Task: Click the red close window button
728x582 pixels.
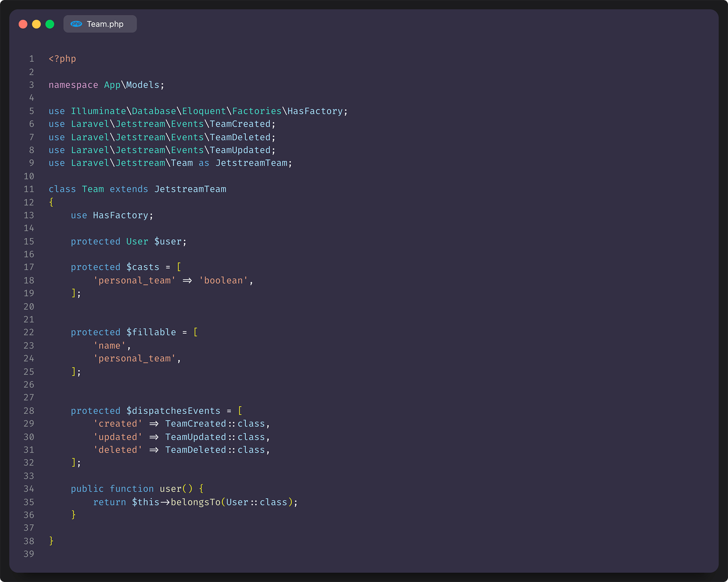Action: [x=23, y=24]
